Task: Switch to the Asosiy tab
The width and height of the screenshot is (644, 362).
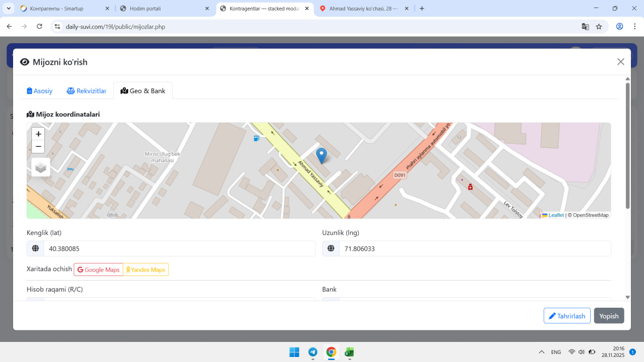Action: tap(40, 91)
